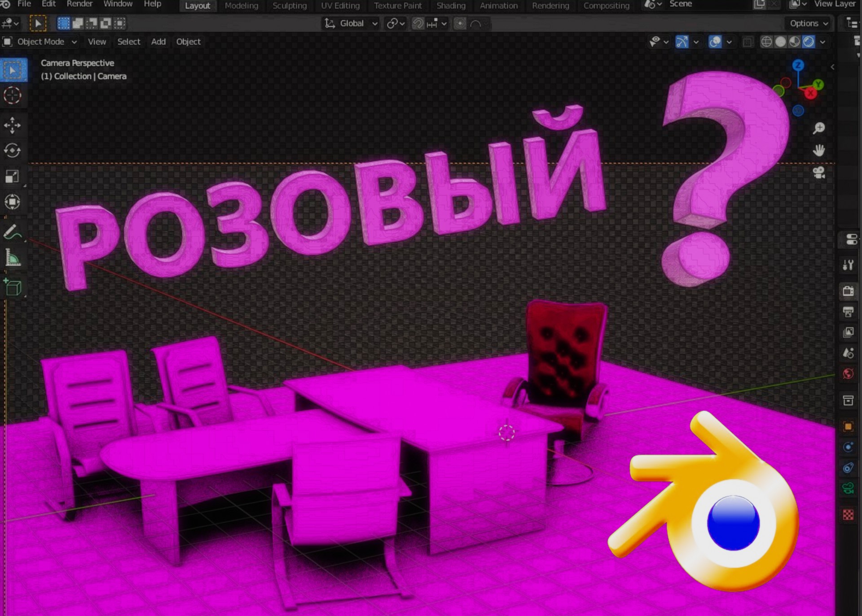Open the Render menu
The width and height of the screenshot is (862, 616).
click(79, 4)
